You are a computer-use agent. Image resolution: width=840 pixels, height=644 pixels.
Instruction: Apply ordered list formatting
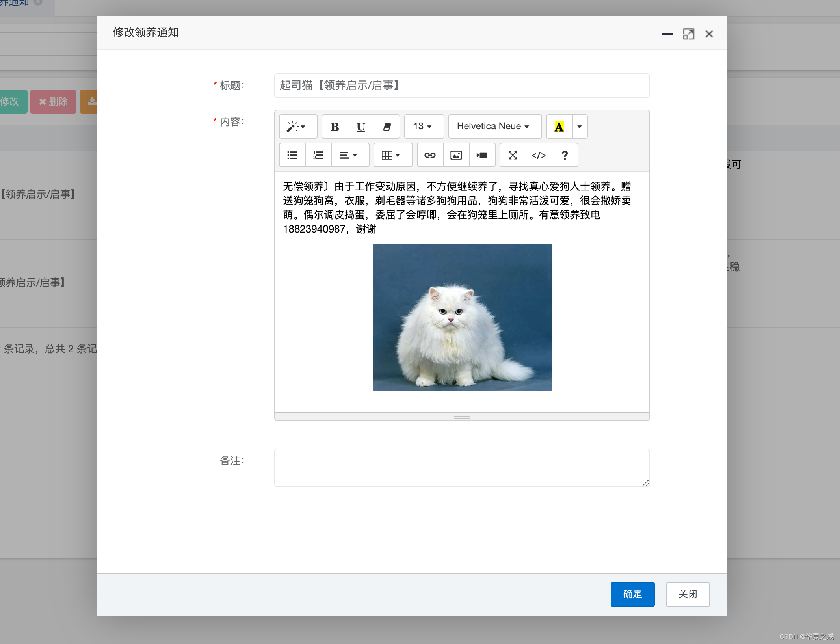pyautogui.click(x=318, y=155)
